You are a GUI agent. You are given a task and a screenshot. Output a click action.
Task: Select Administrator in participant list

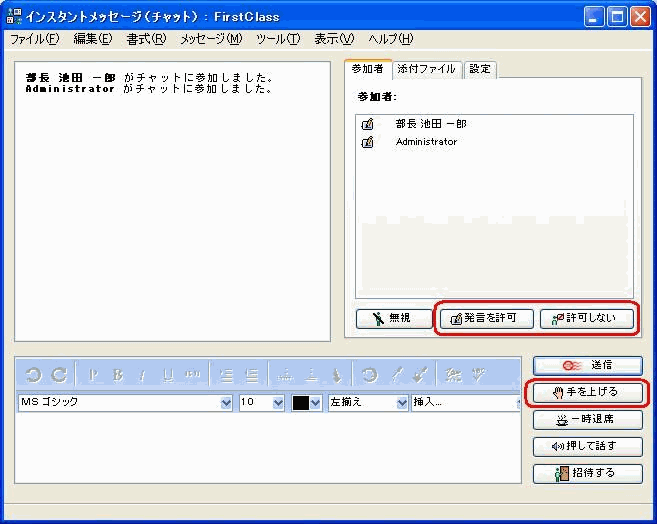426,142
